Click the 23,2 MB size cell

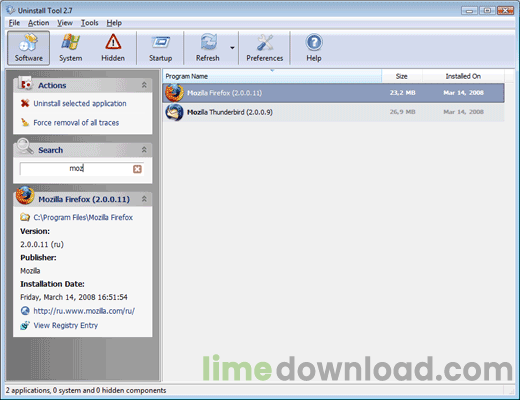point(403,93)
